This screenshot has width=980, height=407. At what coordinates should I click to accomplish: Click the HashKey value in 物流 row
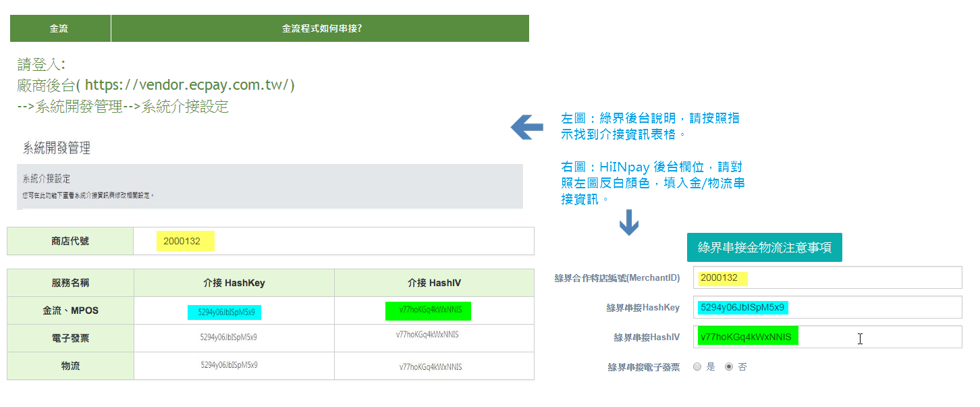click(229, 364)
